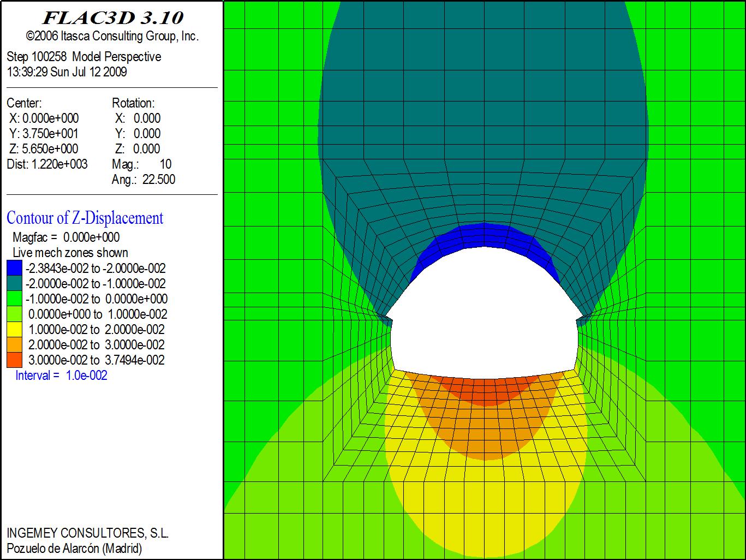
Task: Click the dark blue legend color swatch
Action: (14, 268)
